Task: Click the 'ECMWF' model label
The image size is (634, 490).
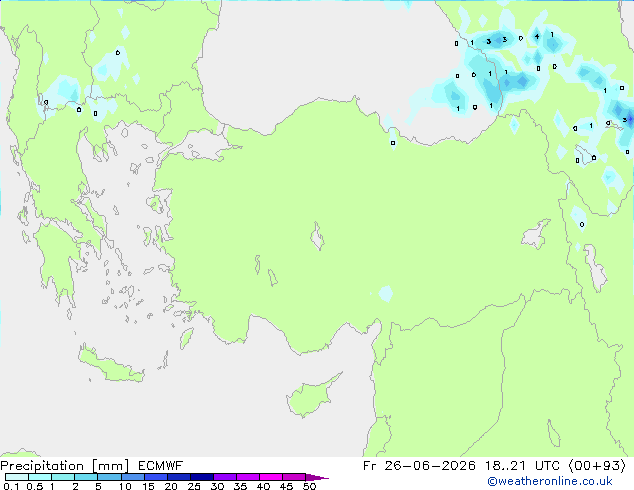Action: click(x=161, y=466)
